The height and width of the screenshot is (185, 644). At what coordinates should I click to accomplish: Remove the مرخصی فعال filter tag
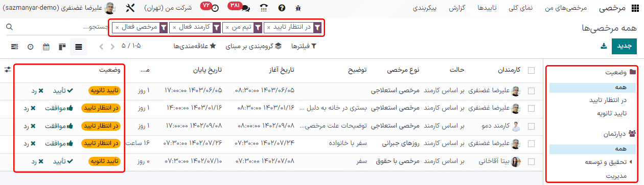tap(117, 28)
